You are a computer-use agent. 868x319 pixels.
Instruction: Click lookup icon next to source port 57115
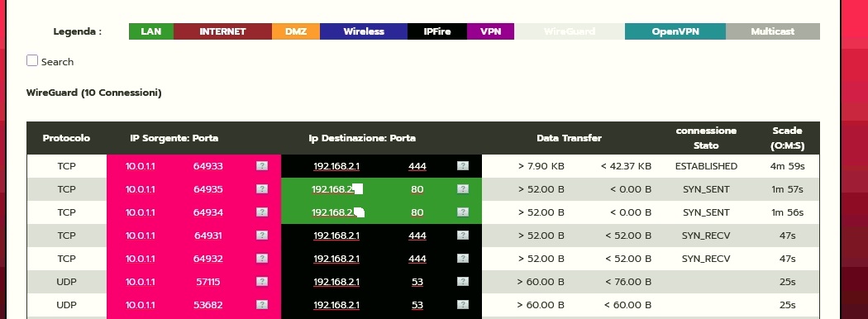coord(262,282)
